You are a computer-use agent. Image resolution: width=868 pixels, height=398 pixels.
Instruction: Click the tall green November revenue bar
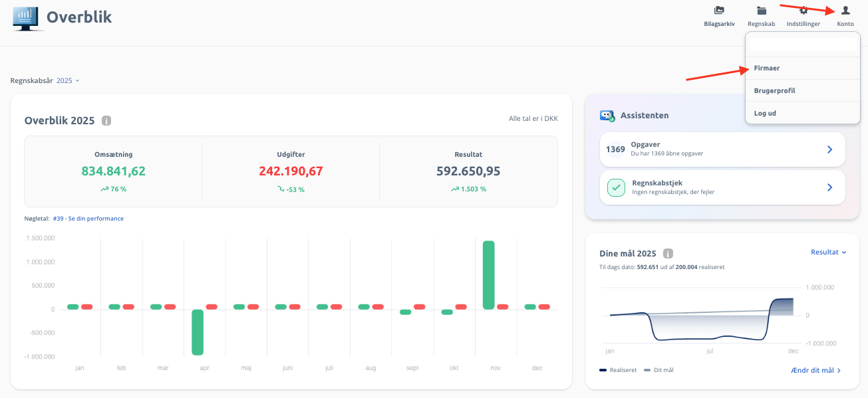(489, 274)
